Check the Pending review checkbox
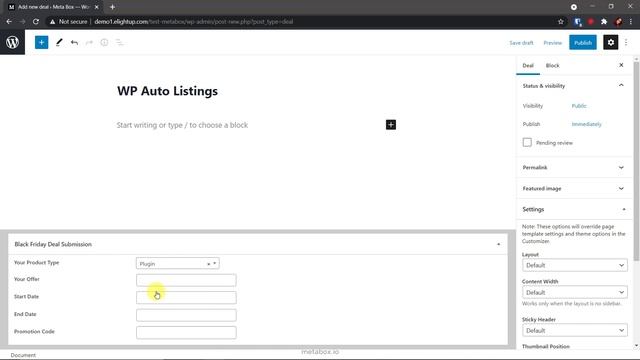Screen dimensions: 640x360 [527, 142]
